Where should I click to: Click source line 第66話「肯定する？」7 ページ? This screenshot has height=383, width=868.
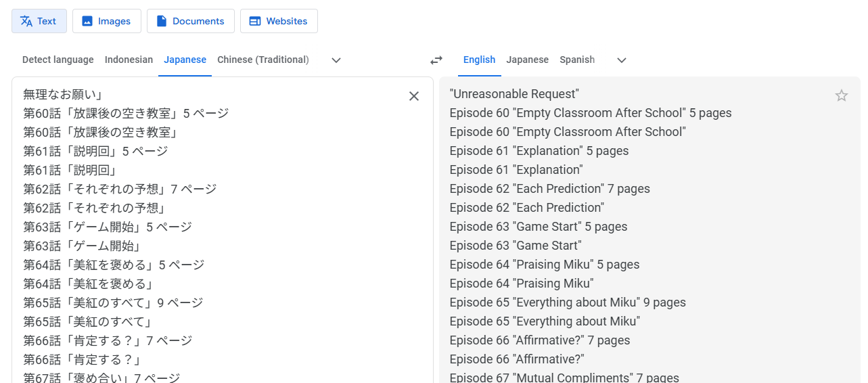[x=108, y=340]
